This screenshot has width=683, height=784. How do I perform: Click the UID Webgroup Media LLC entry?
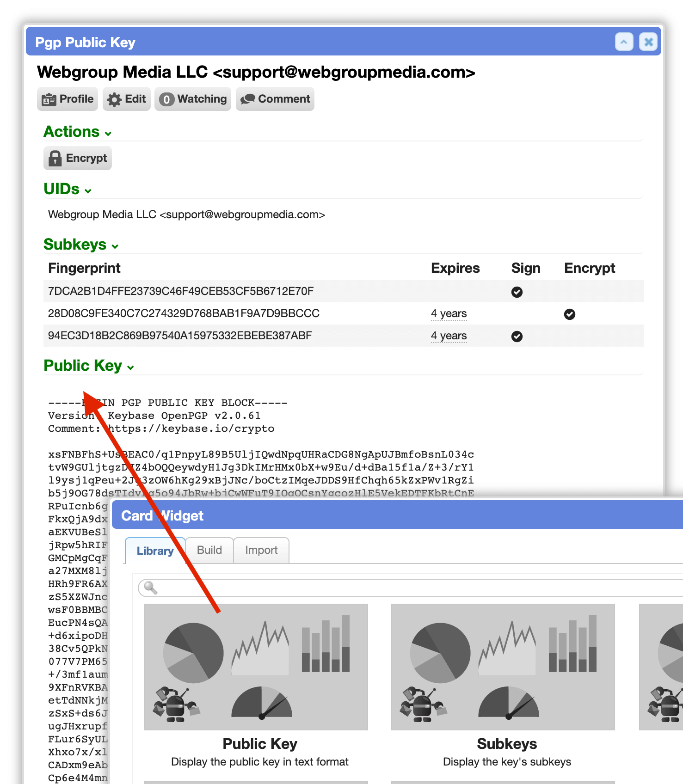[186, 214]
